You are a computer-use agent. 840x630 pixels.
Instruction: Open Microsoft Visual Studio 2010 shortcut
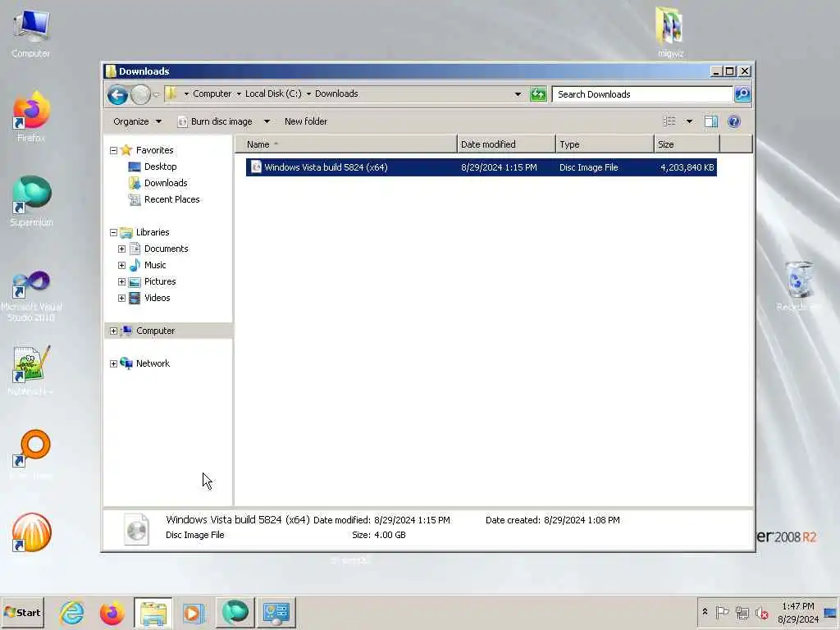[31, 296]
